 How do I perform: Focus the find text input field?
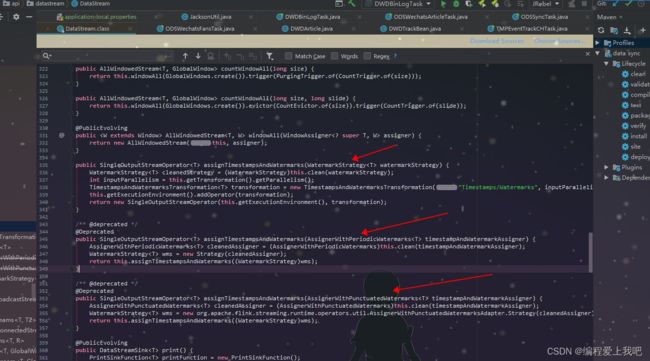tap(110, 56)
